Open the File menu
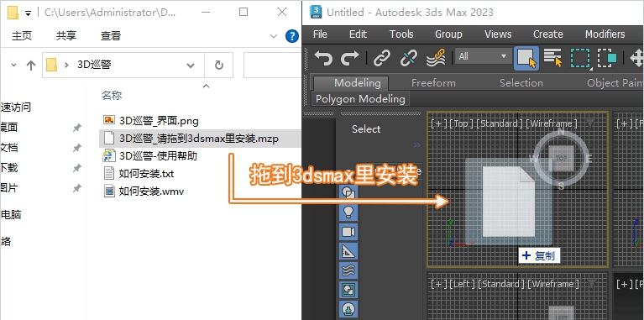The image size is (644, 320). (x=320, y=34)
